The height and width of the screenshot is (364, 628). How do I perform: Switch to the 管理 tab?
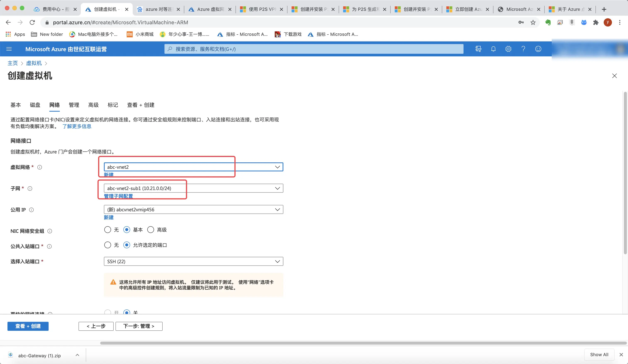coord(74,105)
